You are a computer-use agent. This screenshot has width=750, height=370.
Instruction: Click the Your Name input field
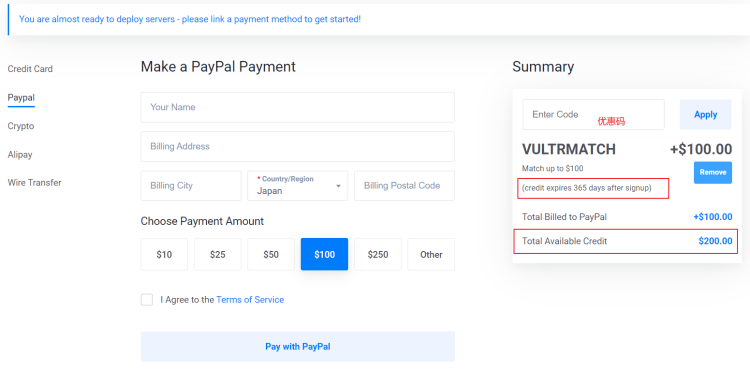point(298,107)
